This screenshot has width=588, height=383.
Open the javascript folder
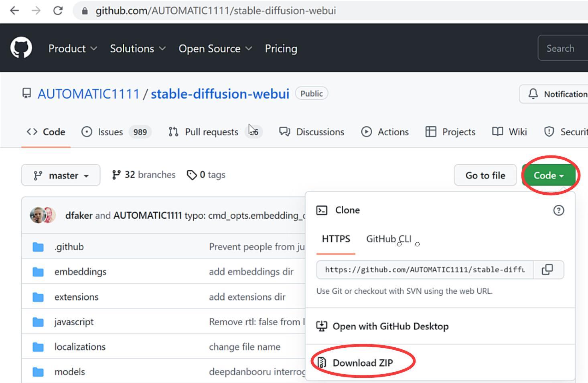click(x=74, y=322)
